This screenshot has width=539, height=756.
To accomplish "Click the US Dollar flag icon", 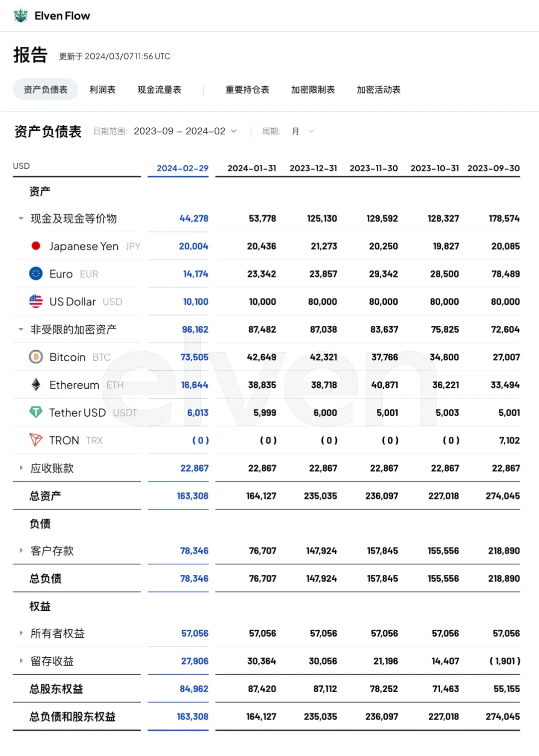I will pyautogui.click(x=36, y=301).
